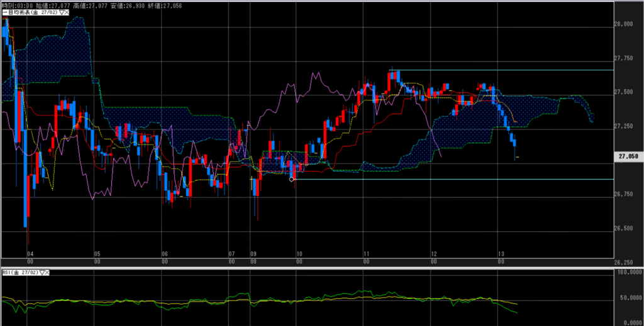Viewport: 644px width, 326px height.
Task: Open the Ichimoku indicator dropdown triangle
Action: pyautogui.click(x=62, y=13)
